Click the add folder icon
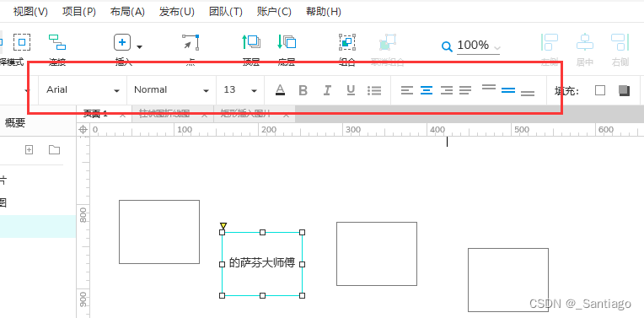 click(54, 149)
